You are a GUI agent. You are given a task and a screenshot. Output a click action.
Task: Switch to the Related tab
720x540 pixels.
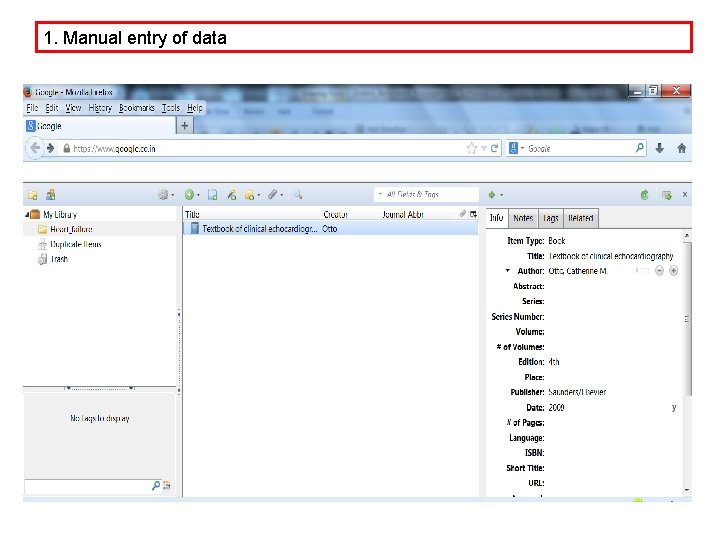580,218
